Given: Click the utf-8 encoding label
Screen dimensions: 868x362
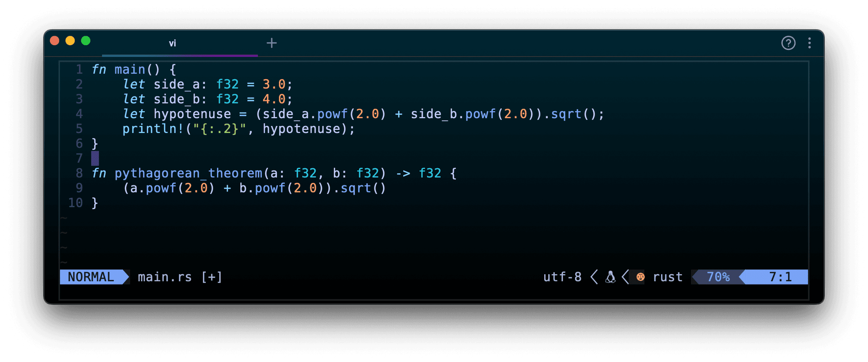Looking at the screenshot, I should pyautogui.click(x=562, y=277).
